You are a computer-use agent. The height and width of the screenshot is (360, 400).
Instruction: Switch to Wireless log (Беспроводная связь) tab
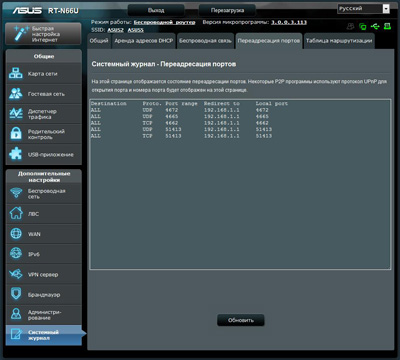tap(205, 41)
